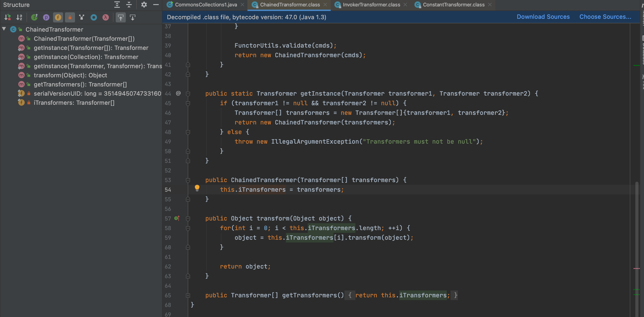
Task: Click Download Sources link
Action: click(543, 17)
